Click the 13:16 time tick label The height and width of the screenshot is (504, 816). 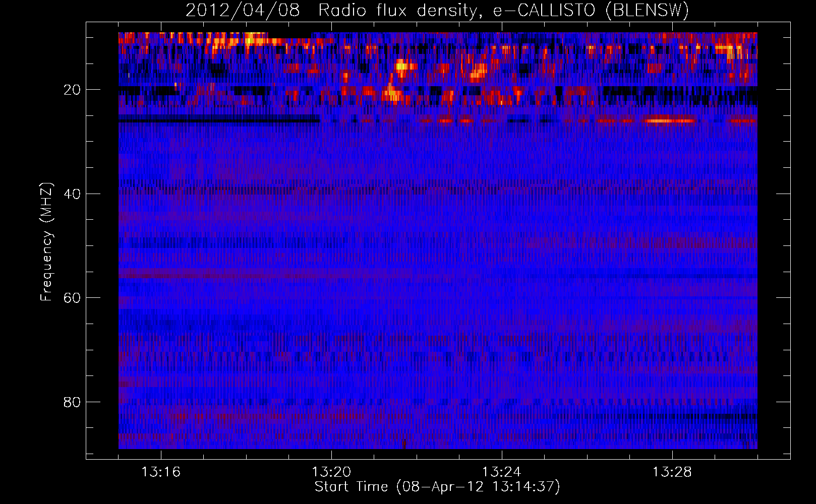pyautogui.click(x=161, y=472)
